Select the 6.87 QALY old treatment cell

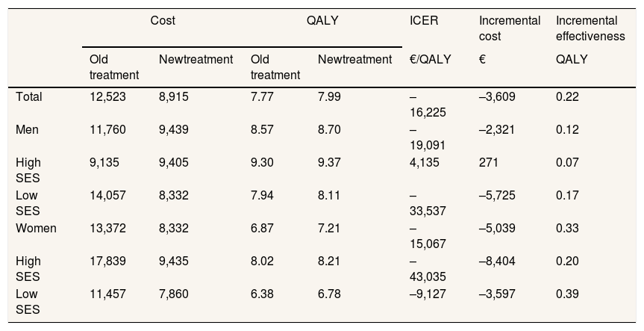point(262,229)
